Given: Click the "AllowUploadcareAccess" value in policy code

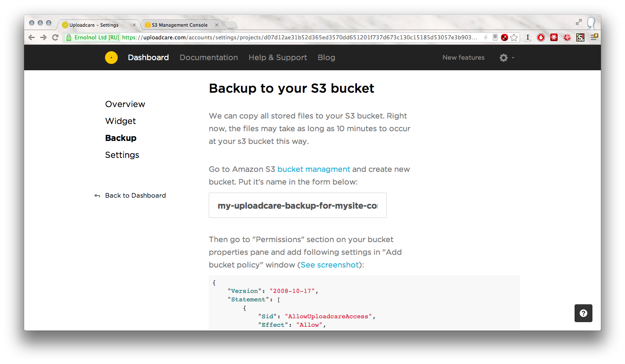Looking at the screenshot, I should 329,316.
